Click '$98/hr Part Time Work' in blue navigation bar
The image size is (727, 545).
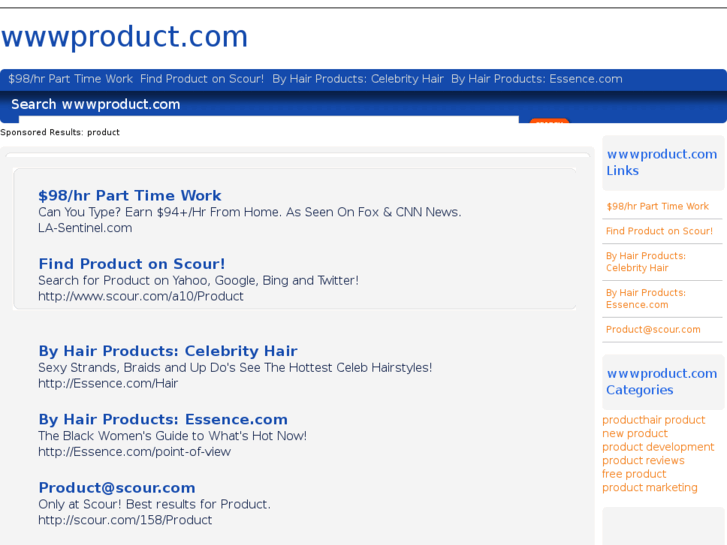click(x=70, y=79)
